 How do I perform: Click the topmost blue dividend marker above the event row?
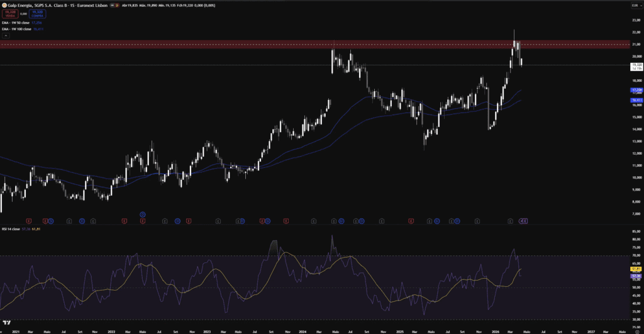pyautogui.click(x=143, y=214)
